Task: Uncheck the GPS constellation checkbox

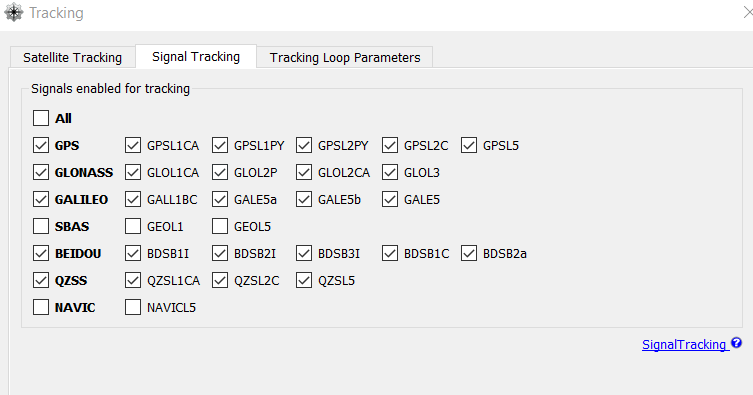Action: (41, 145)
